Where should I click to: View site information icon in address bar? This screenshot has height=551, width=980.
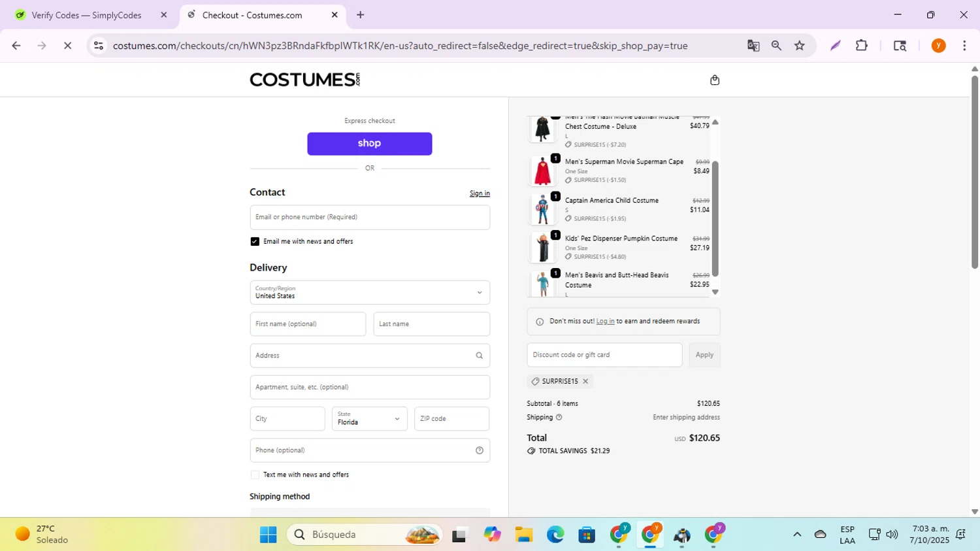coord(99,46)
